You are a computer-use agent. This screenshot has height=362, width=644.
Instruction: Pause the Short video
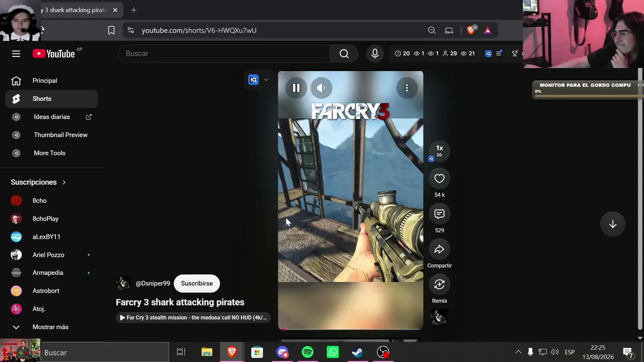click(296, 88)
